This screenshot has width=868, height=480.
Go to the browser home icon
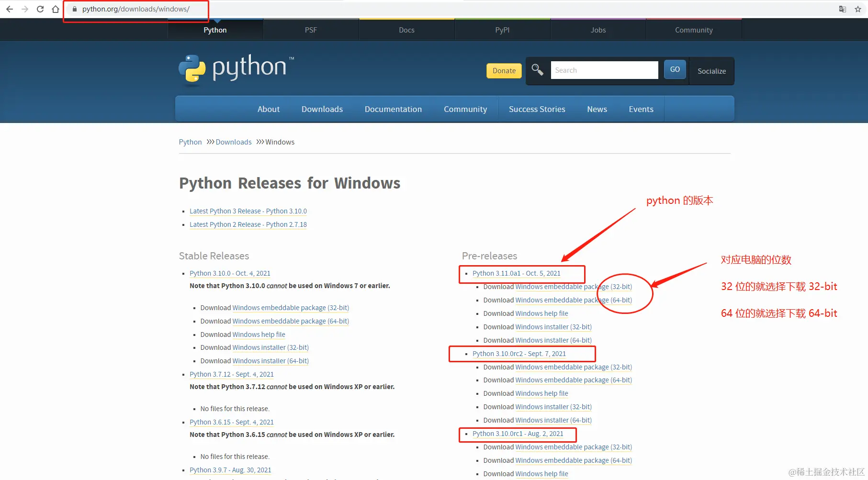[56, 9]
